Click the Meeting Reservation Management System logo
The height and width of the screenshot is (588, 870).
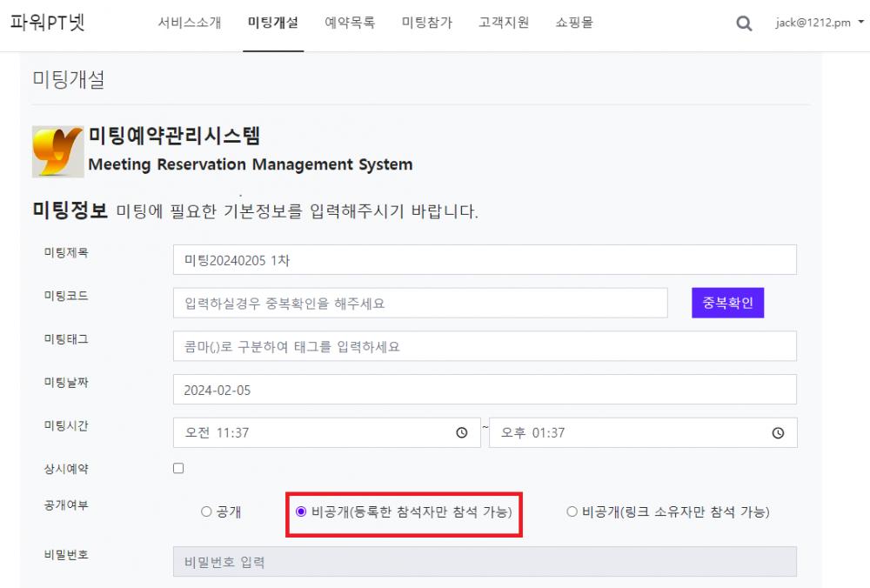(x=58, y=151)
